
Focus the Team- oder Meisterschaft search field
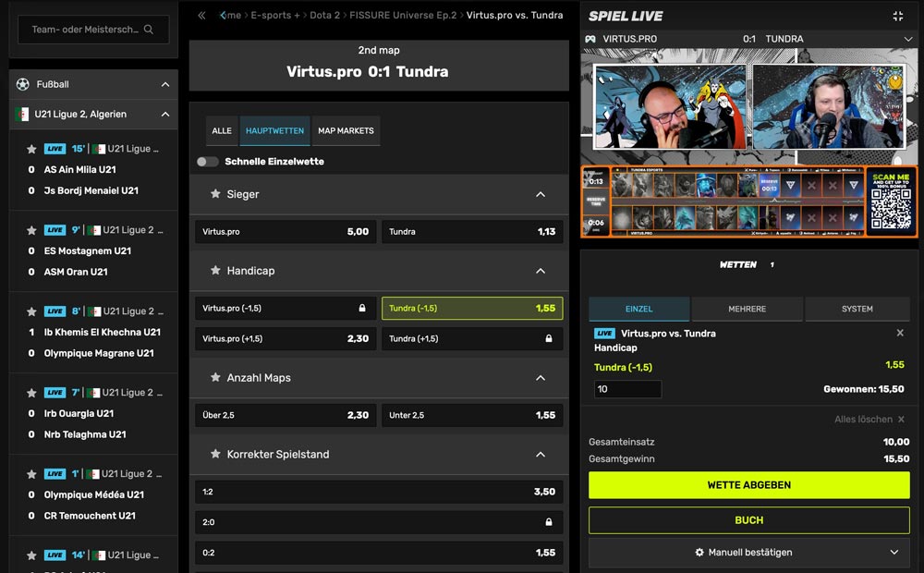(x=93, y=30)
